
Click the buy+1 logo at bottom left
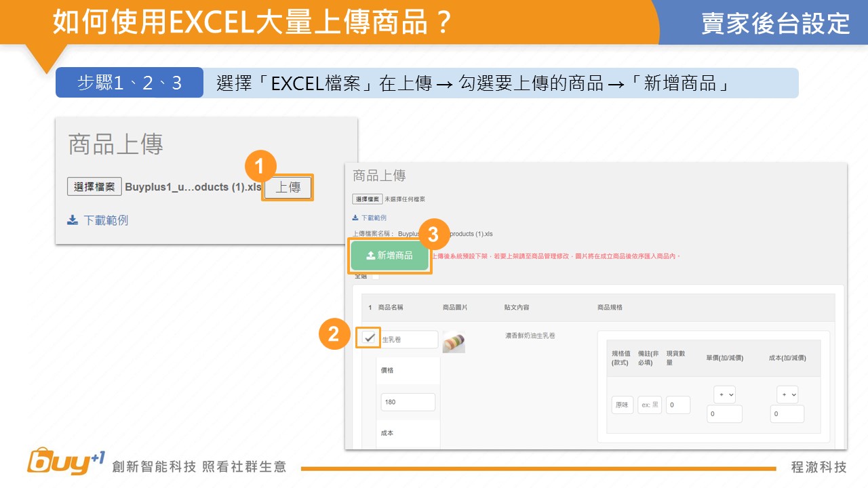coord(66,462)
